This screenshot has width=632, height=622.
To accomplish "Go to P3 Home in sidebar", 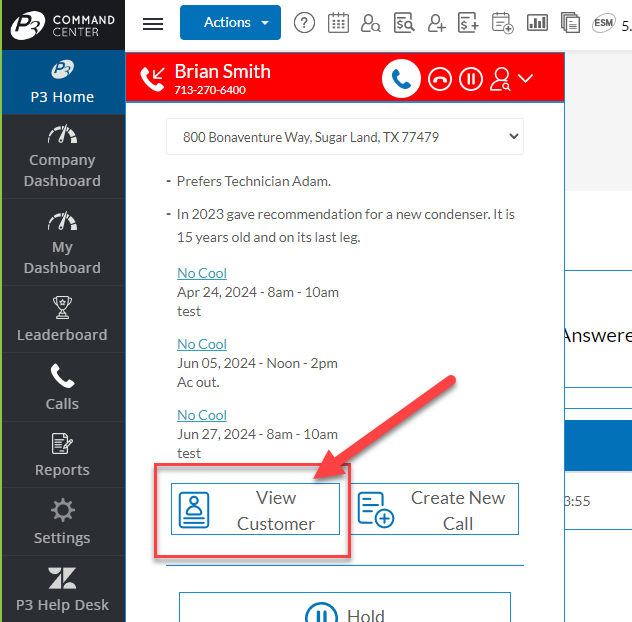I will point(63,82).
